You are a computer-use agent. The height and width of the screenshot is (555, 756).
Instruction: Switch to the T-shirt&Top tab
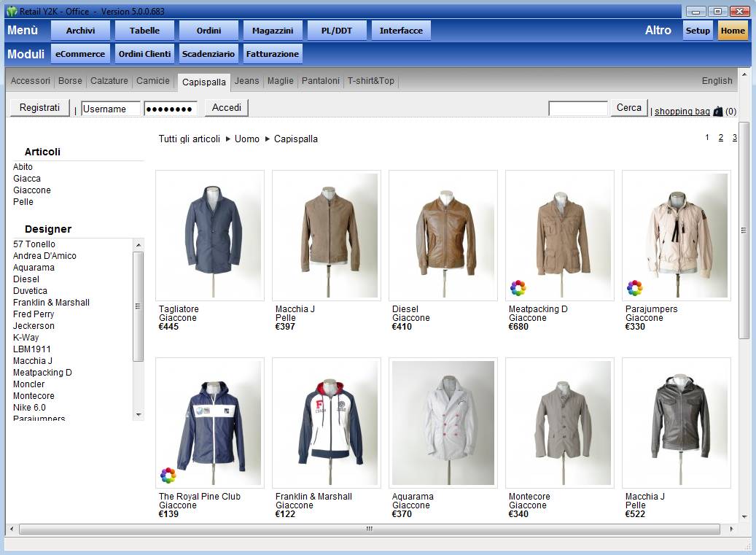coord(371,81)
